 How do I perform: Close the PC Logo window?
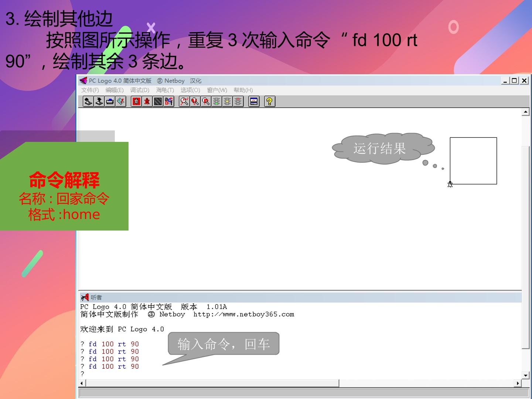pos(524,81)
